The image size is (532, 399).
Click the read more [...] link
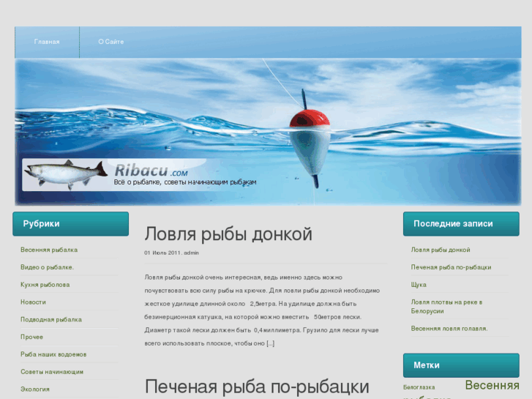click(271, 343)
